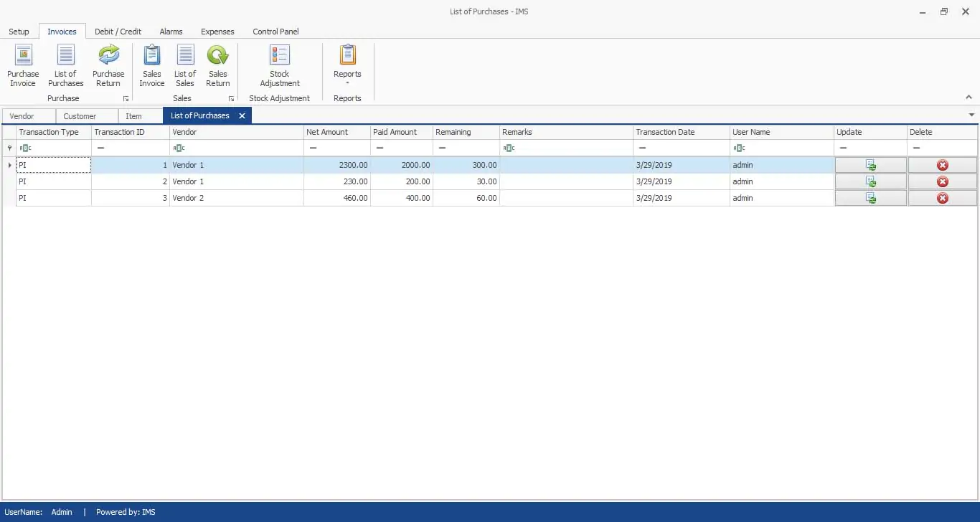Sort by the Net Amount column header
This screenshot has width=980, height=522.
[336, 132]
